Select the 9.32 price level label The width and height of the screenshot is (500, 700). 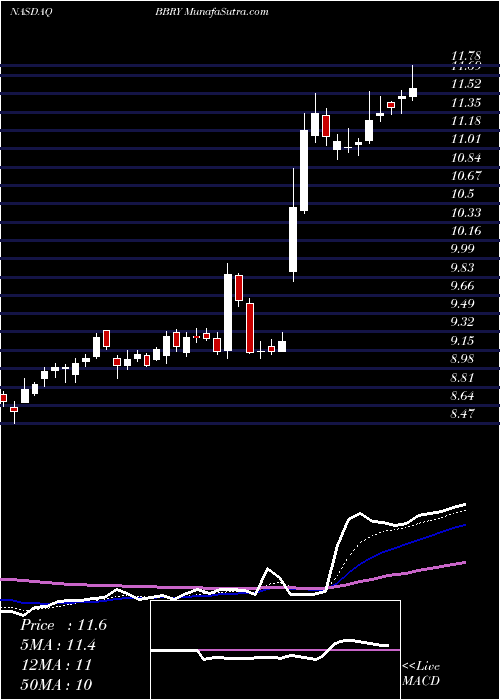(x=463, y=322)
